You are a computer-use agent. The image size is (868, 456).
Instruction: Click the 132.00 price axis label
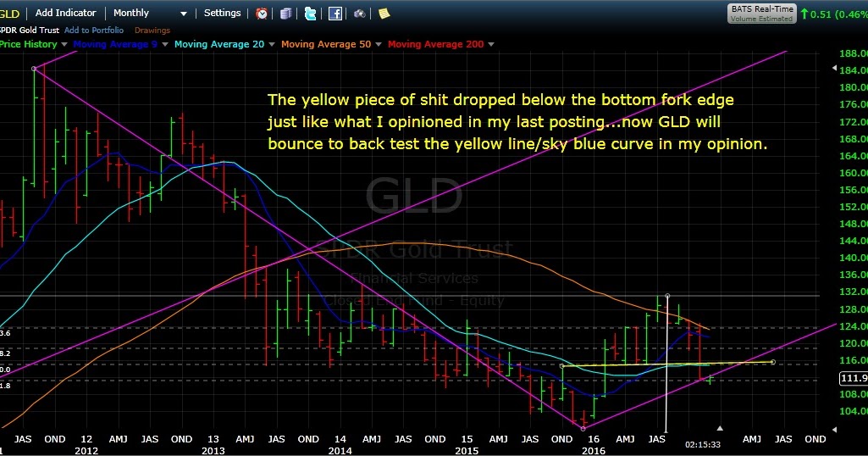[854, 292]
